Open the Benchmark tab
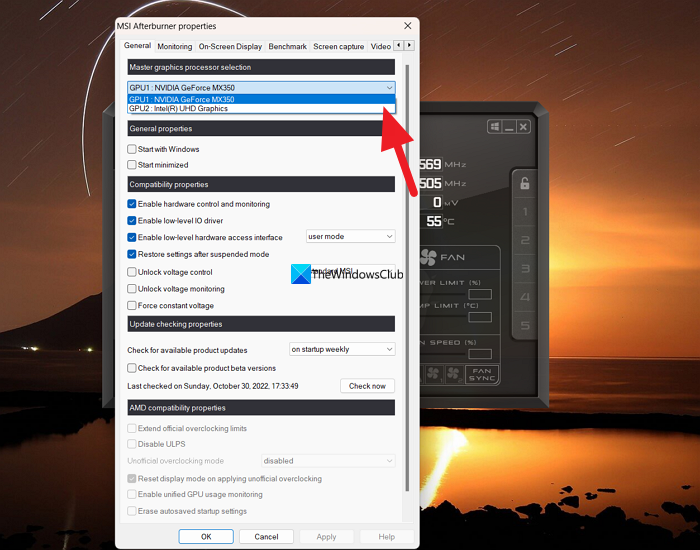This screenshot has height=550, width=700. [288, 46]
